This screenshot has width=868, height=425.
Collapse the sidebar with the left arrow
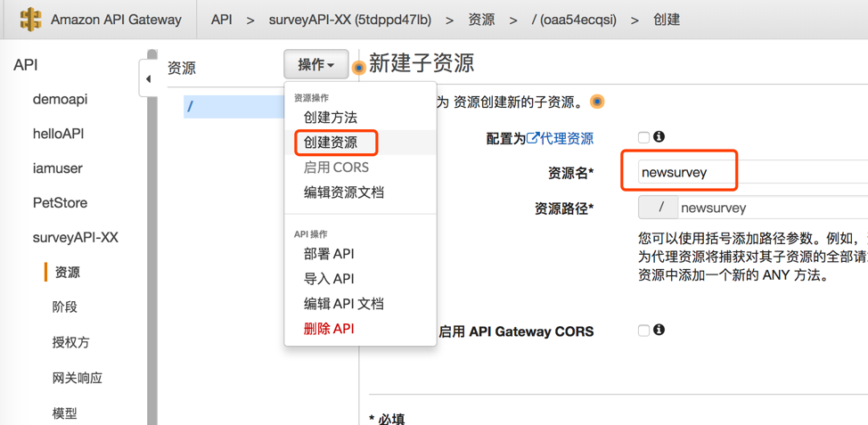pyautogui.click(x=148, y=79)
